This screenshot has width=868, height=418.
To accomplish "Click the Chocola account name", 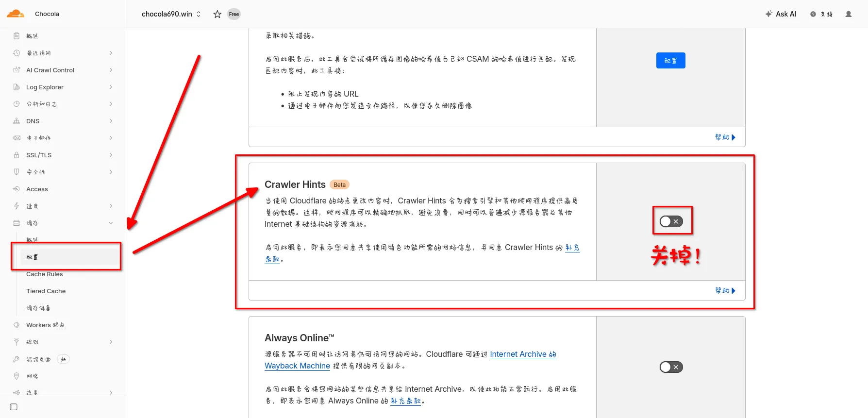I will click(47, 14).
